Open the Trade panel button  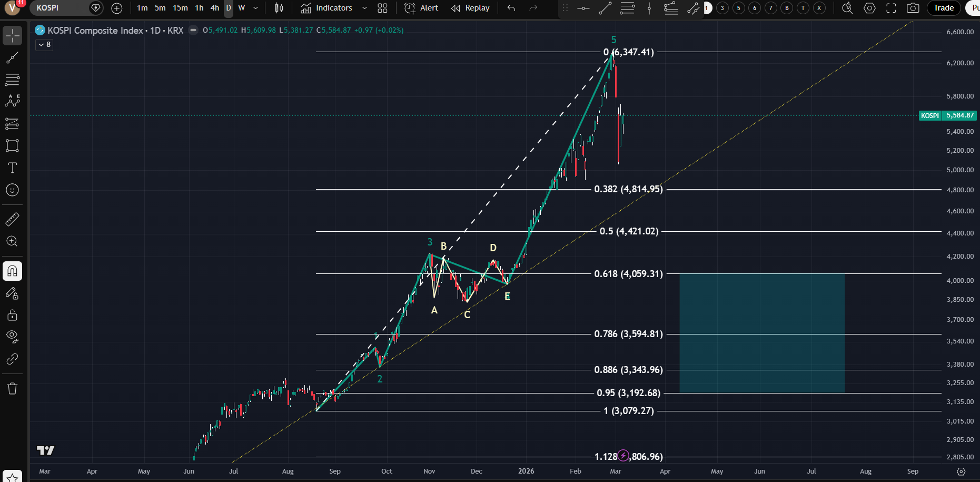(x=943, y=8)
